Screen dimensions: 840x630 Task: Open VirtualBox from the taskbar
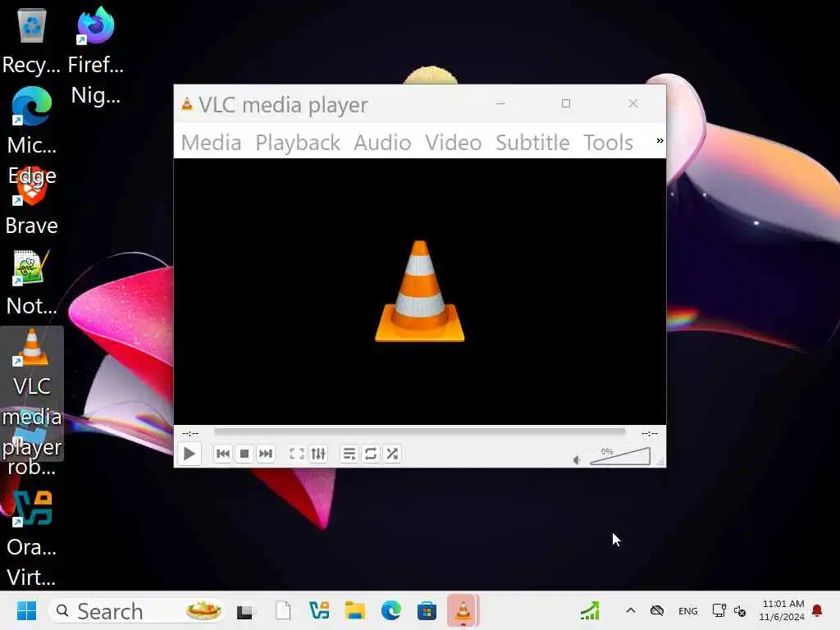[x=319, y=610]
